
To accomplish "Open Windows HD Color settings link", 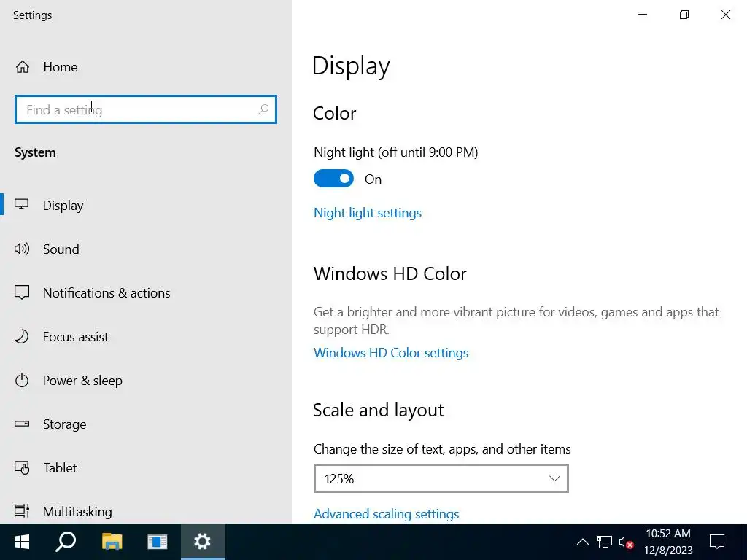I will [x=391, y=353].
